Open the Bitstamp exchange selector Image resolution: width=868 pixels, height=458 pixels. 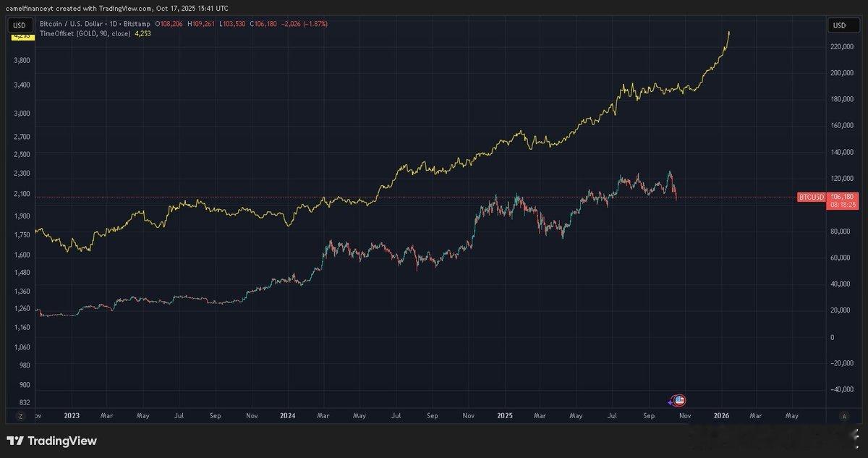click(x=137, y=23)
